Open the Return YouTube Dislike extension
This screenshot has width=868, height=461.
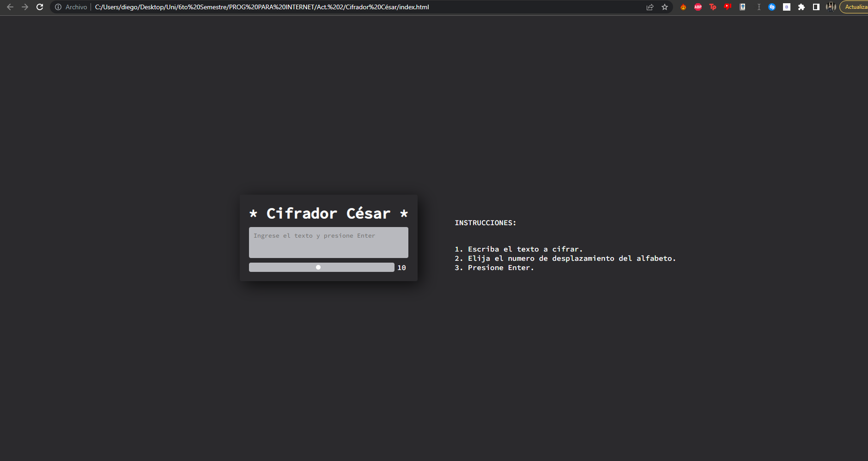[728, 7]
